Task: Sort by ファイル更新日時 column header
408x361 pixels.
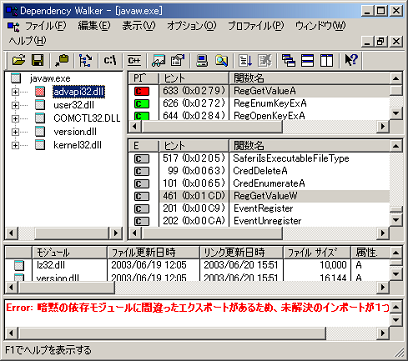Action: [153, 252]
